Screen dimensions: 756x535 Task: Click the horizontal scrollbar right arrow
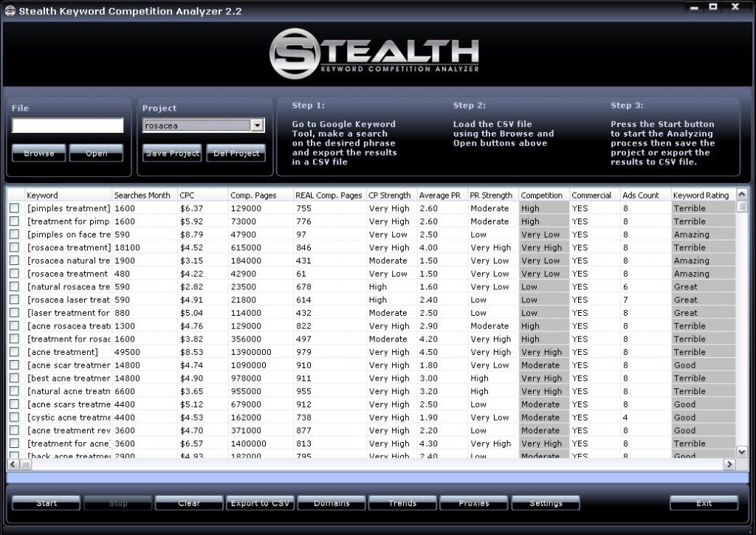point(729,464)
